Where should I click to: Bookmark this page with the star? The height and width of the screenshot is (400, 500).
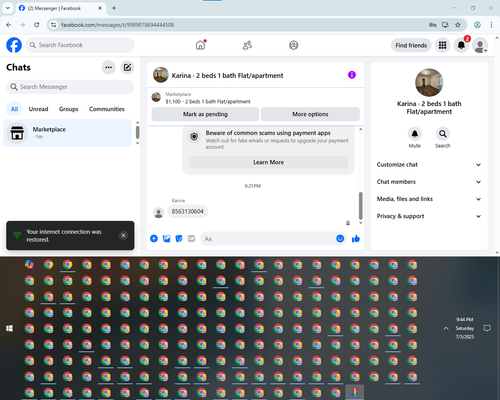click(458, 25)
